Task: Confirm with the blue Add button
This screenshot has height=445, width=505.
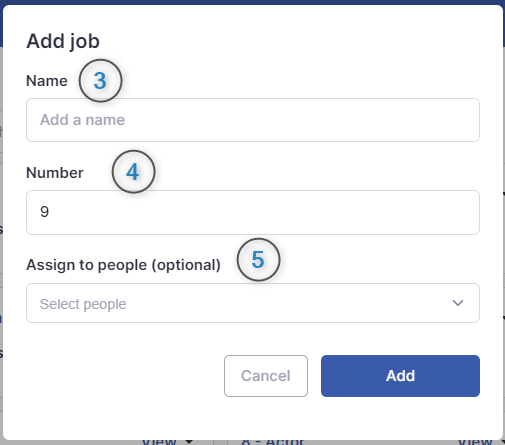Action: click(400, 376)
